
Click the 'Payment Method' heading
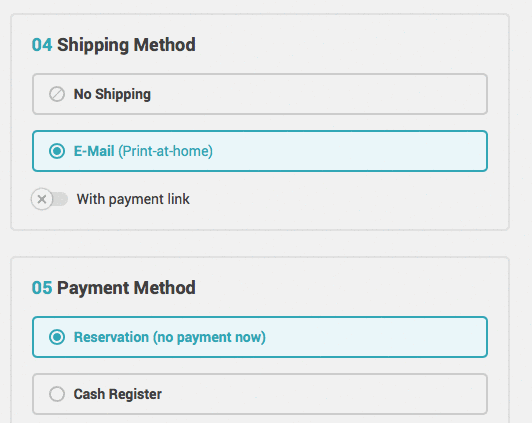click(126, 288)
